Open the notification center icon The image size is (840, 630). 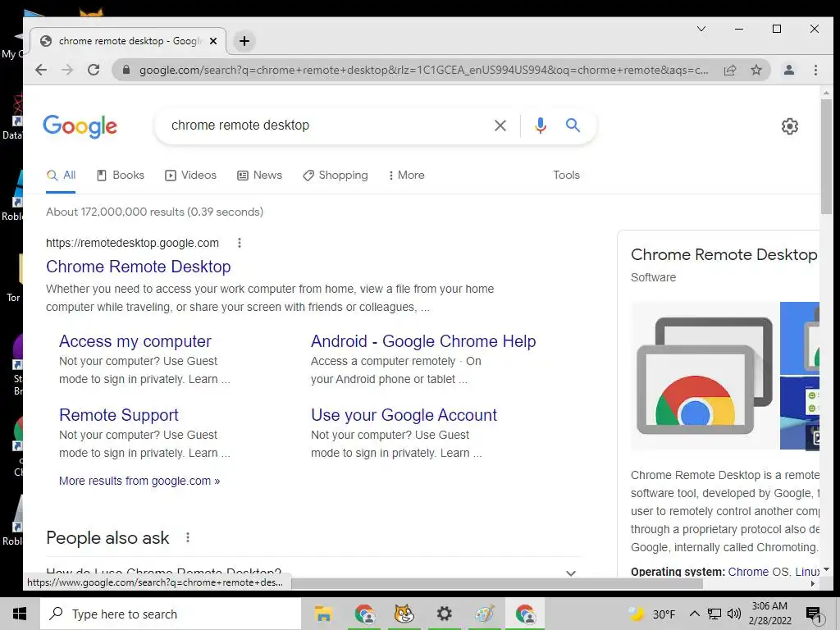(x=813, y=614)
